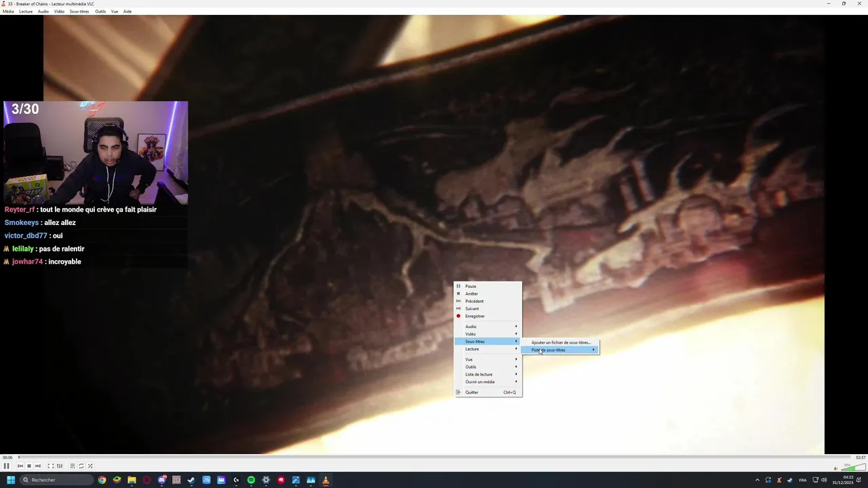The image size is (868, 488).
Task: Open extended settings (effects) panel icon
Action: 60,466
